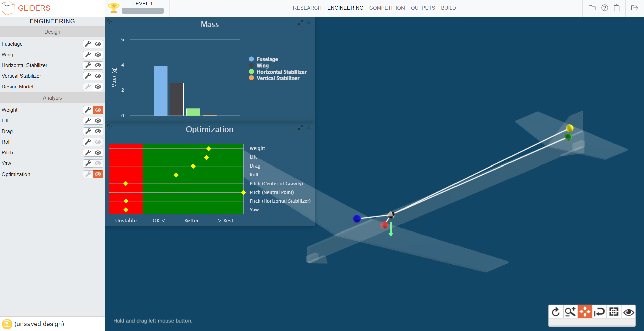
Task: Click the help question mark icon
Action: pos(604,8)
